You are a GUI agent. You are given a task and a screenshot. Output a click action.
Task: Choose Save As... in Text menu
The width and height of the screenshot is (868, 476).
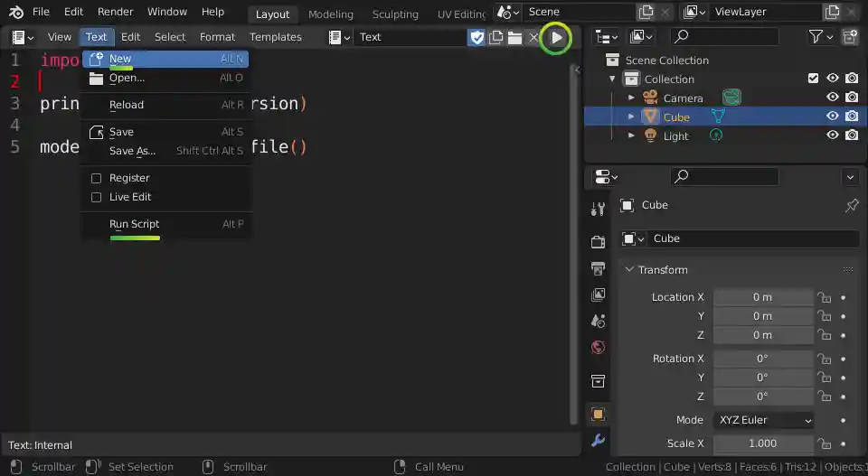point(165,151)
